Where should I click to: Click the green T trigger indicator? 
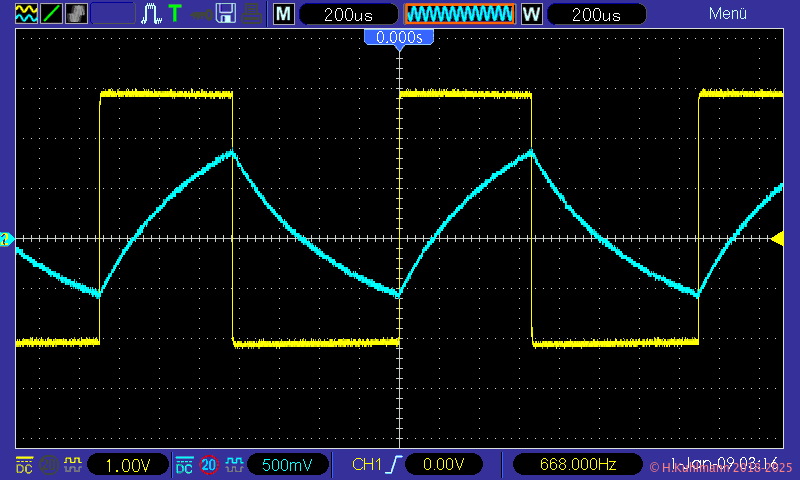coord(175,14)
